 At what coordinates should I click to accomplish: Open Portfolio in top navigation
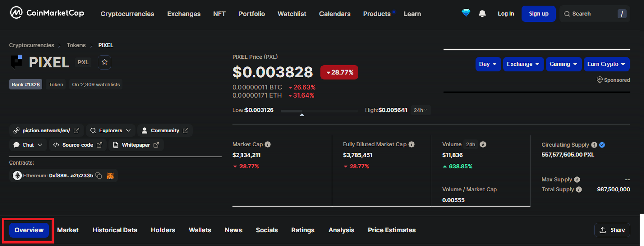[x=252, y=14]
